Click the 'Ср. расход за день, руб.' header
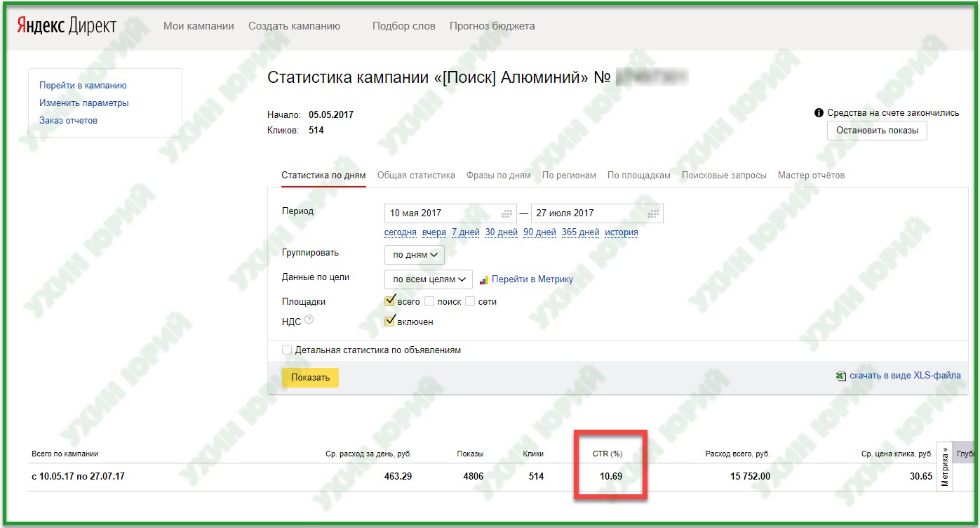Image resolution: width=980 pixels, height=528 pixels. pyautogui.click(x=368, y=454)
